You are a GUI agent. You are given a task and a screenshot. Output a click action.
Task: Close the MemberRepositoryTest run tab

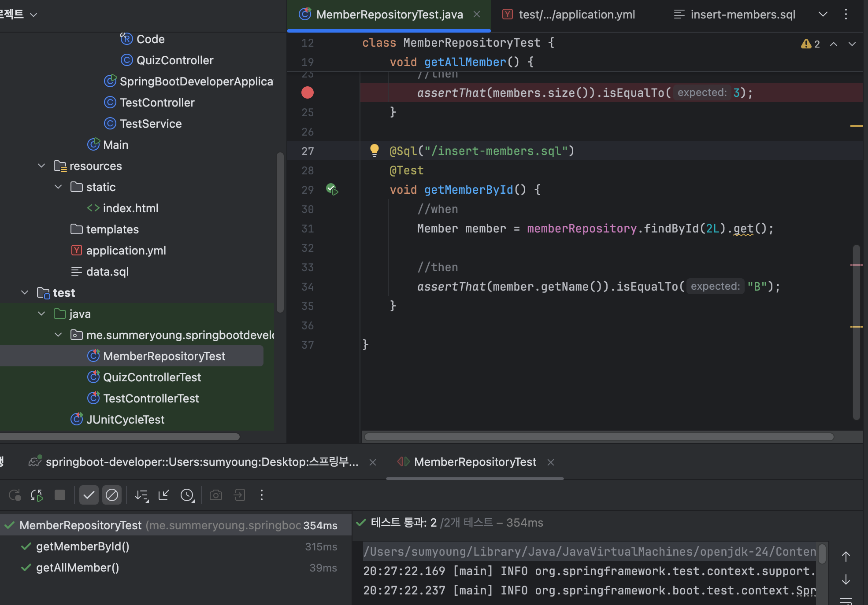click(x=550, y=462)
